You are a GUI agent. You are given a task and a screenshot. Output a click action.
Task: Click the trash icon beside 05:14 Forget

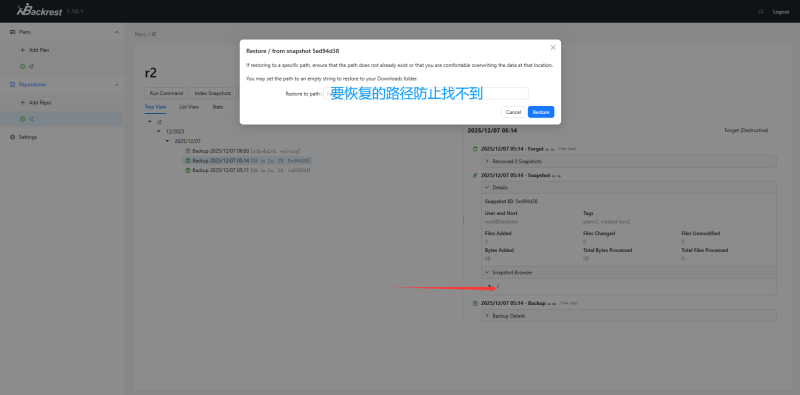pyautogui.click(x=476, y=149)
